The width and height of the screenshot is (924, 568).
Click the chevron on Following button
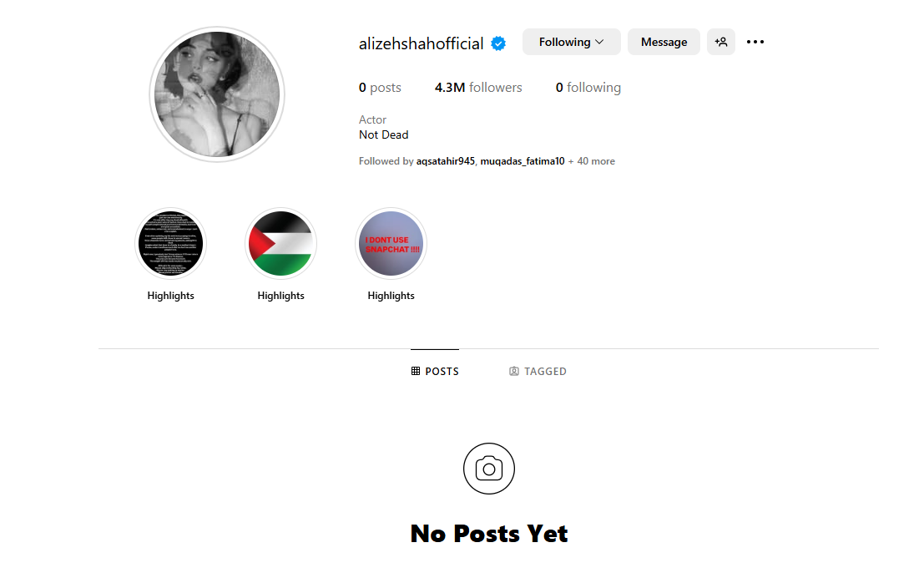click(x=599, y=42)
